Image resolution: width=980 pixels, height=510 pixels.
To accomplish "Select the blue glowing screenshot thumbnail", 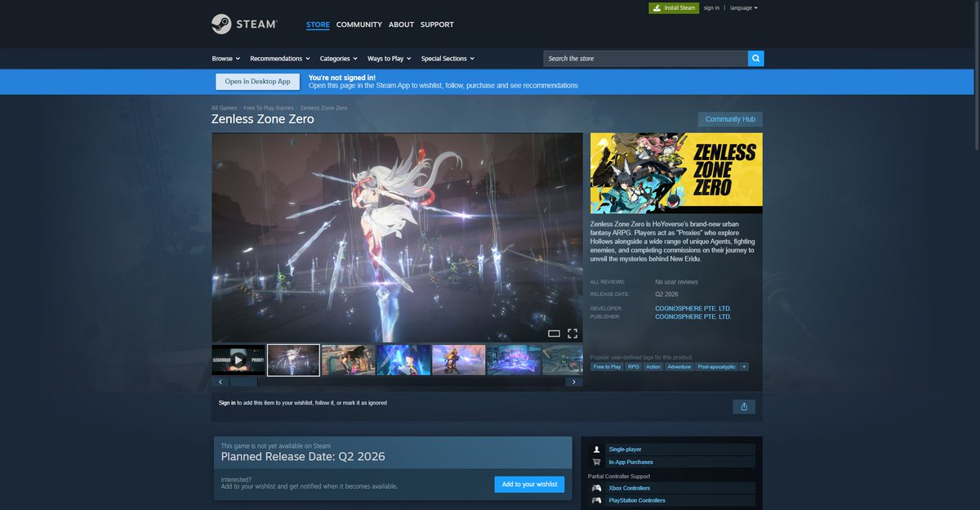I will 403,360.
